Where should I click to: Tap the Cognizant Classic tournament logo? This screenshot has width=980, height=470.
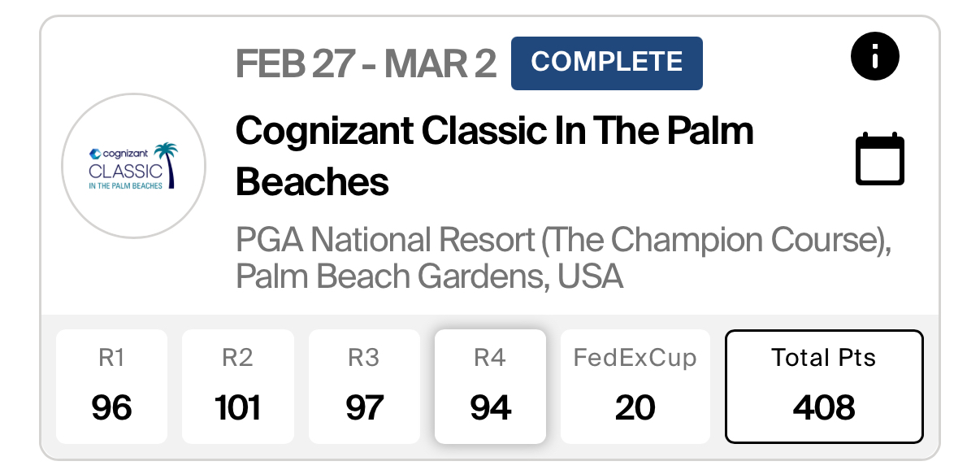click(134, 166)
